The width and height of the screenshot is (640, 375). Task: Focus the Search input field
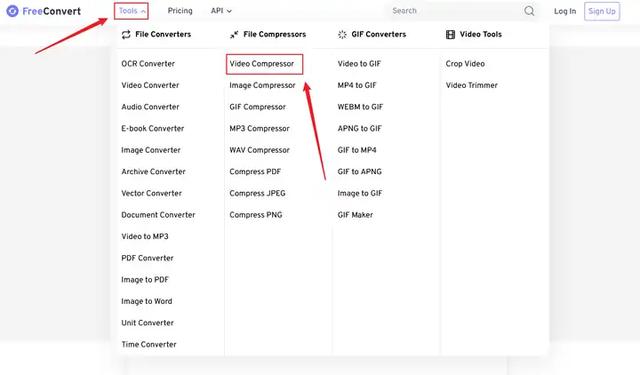pos(455,11)
